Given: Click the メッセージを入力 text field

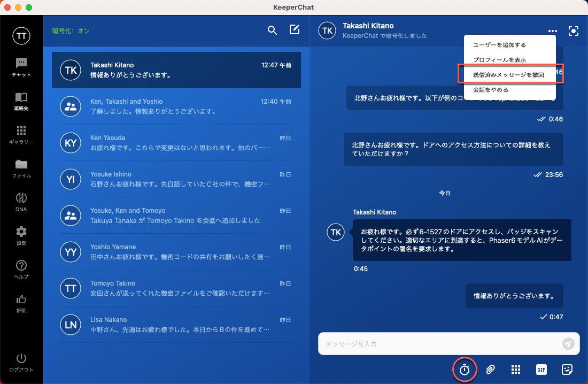Looking at the screenshot, I should click(438, 344).
